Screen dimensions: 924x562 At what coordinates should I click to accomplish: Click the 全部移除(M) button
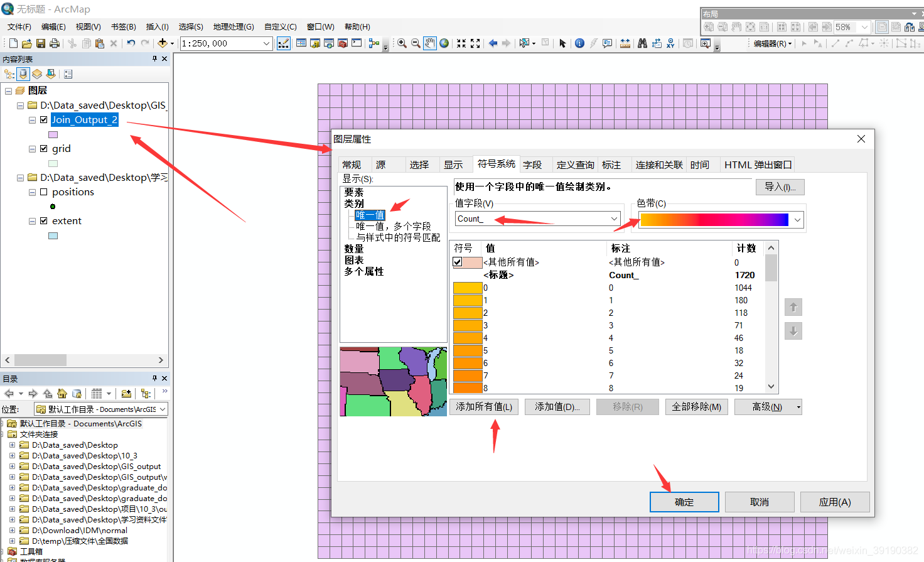[696, 407]
